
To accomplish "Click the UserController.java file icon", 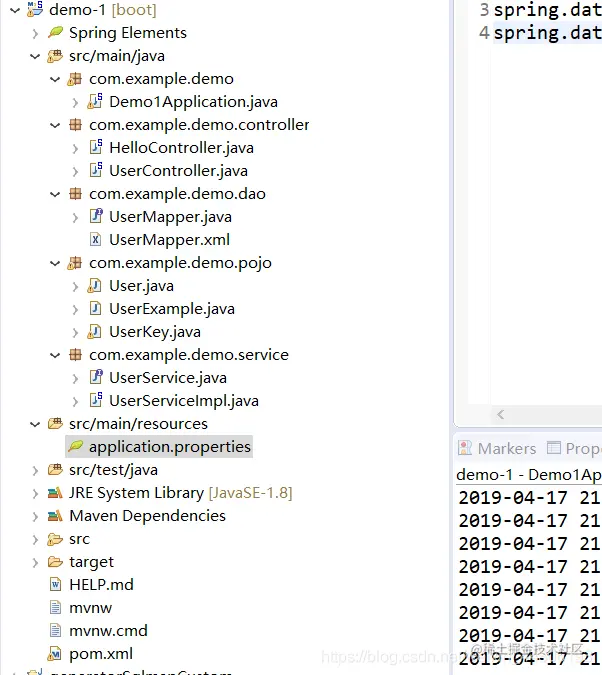I will tap(96, 170).
